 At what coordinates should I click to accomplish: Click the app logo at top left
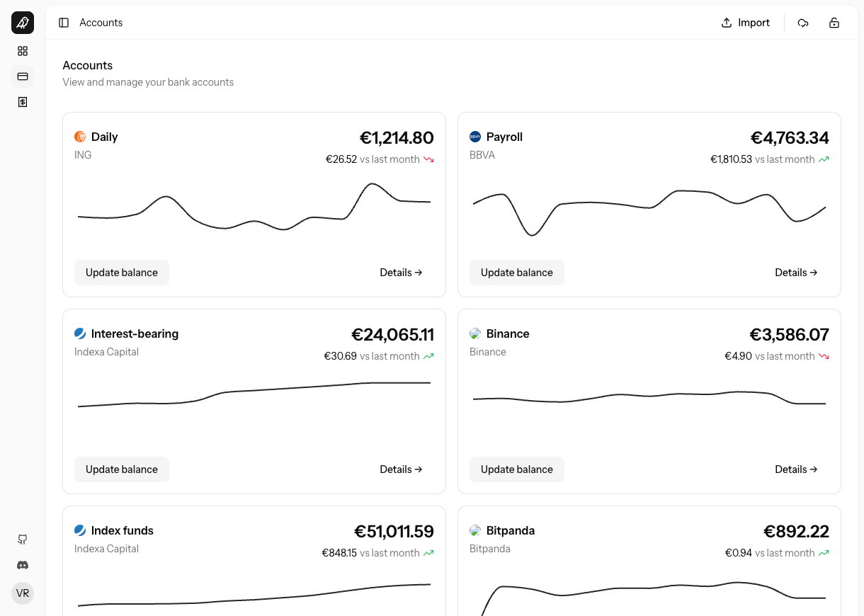coord(22,22)
